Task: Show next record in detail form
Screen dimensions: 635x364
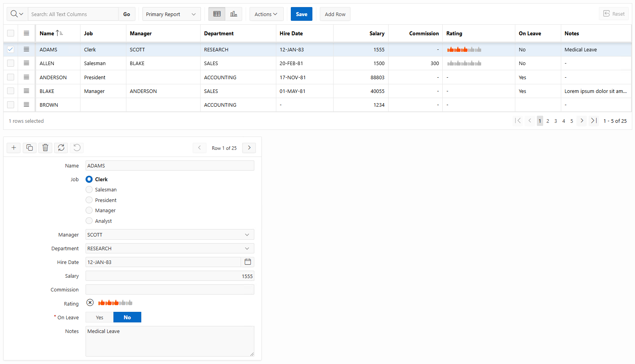Action: pyautogui.click(x=249, y=148)
